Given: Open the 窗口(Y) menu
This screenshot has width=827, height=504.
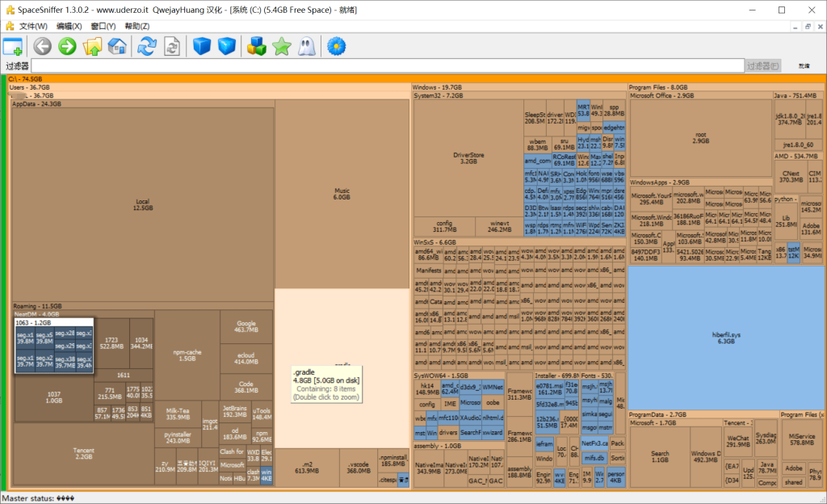Looking at the screenshot, I should click(x=103, y=27).
